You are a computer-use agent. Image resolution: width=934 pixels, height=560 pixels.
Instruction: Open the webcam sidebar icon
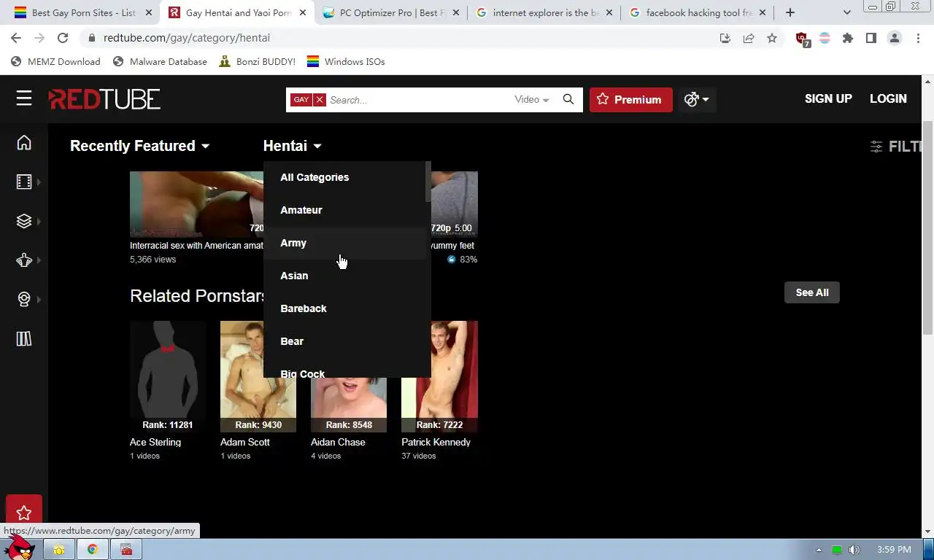(x=24, y=299)
